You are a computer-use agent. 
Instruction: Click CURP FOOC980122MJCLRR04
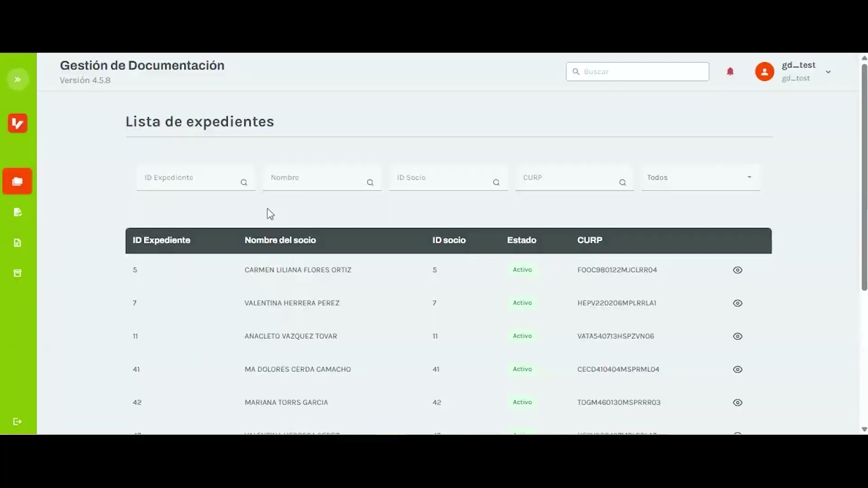tap(617, 270)
